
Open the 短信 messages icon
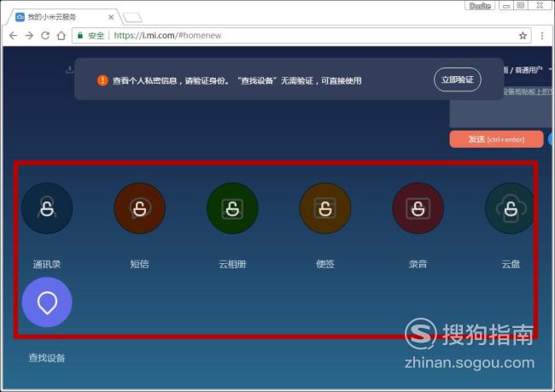click(140, 208)
